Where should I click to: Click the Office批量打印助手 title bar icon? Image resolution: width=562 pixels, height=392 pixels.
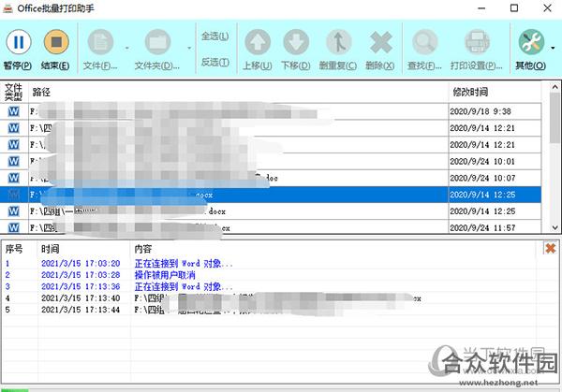7,8
